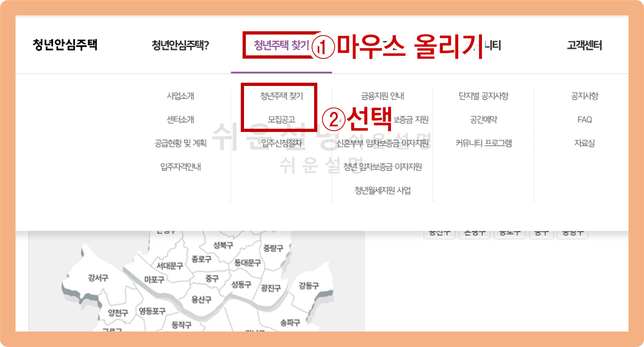Open the 고객센터 top menu

[x=584, y=45]
